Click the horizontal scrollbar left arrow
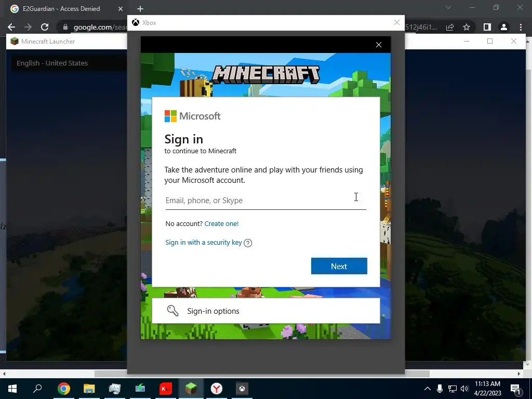The height and width of the screenshot is (399, 532). 4,374
